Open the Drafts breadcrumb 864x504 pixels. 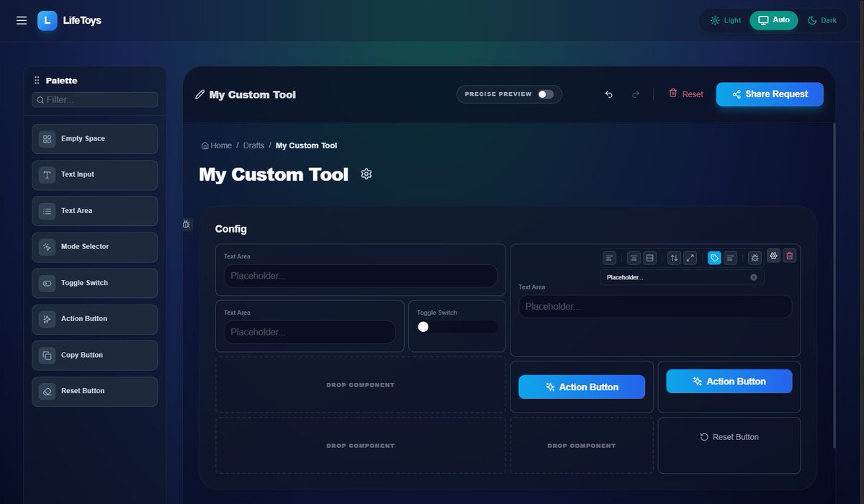point(253,145)
